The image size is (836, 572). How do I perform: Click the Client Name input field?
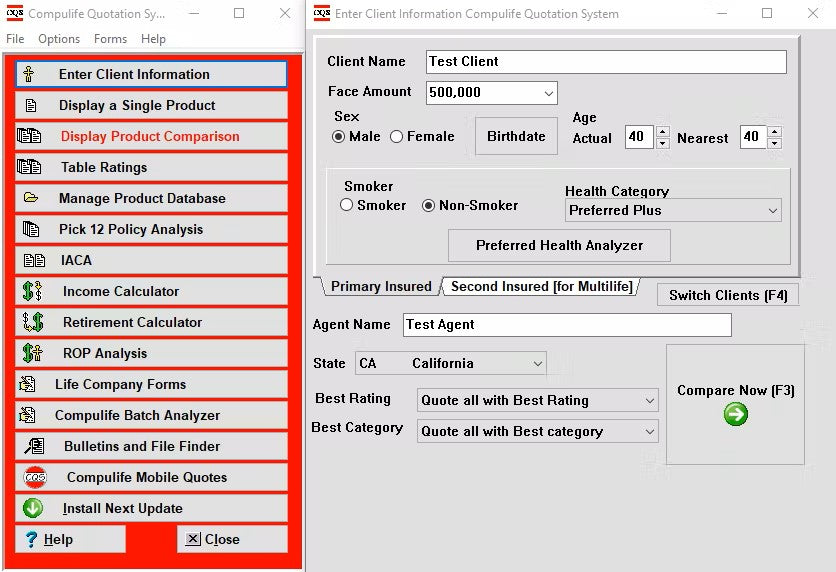pos(606,62)
